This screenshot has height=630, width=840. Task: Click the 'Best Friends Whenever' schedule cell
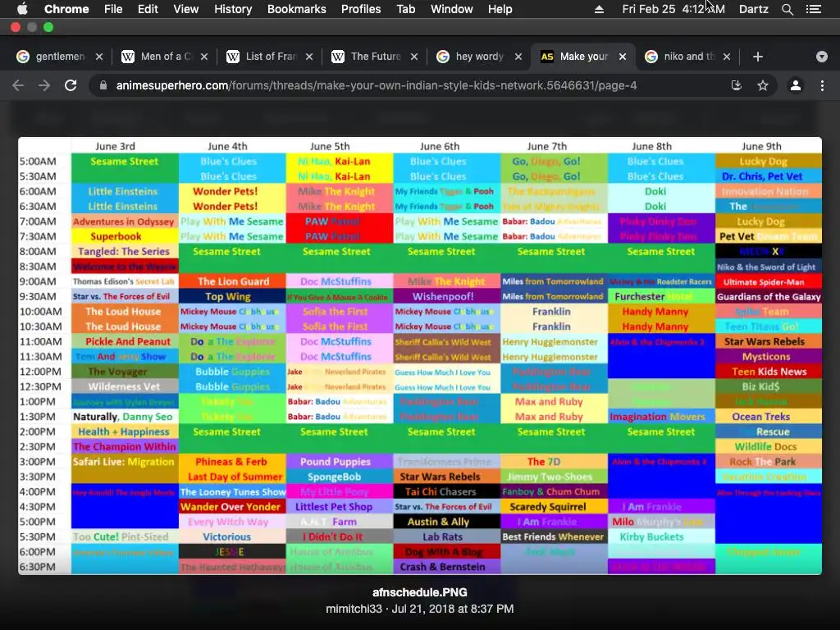553,536
